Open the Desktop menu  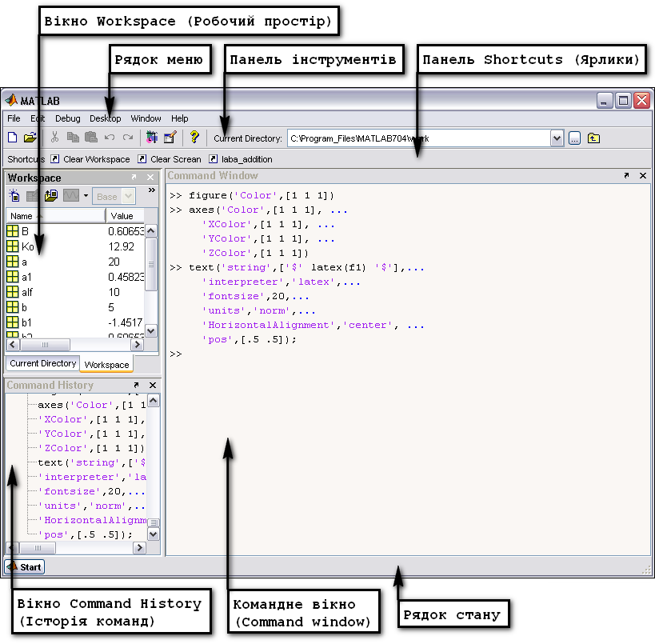pyautogui.click(x=106, y=118)
